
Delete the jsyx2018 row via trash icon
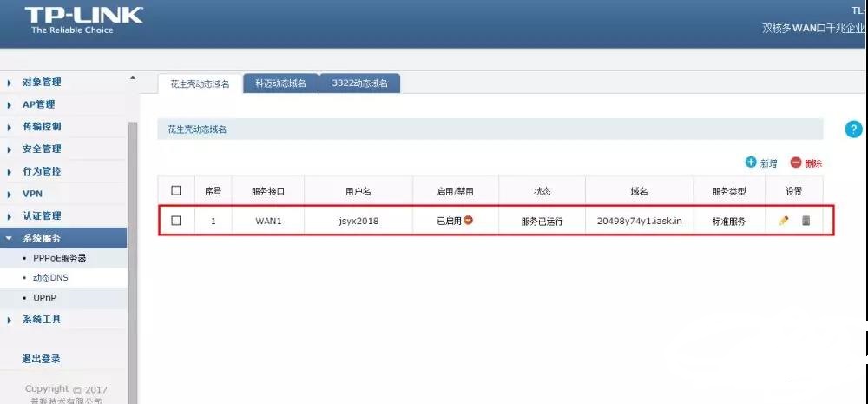806,221
